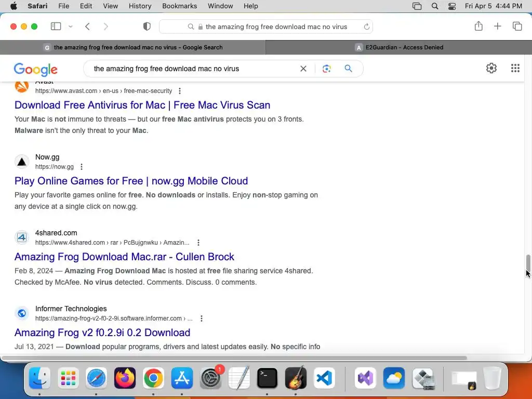Screen dimensions: 532x399
Task: Open the Window menu
Action: point(220,6)
